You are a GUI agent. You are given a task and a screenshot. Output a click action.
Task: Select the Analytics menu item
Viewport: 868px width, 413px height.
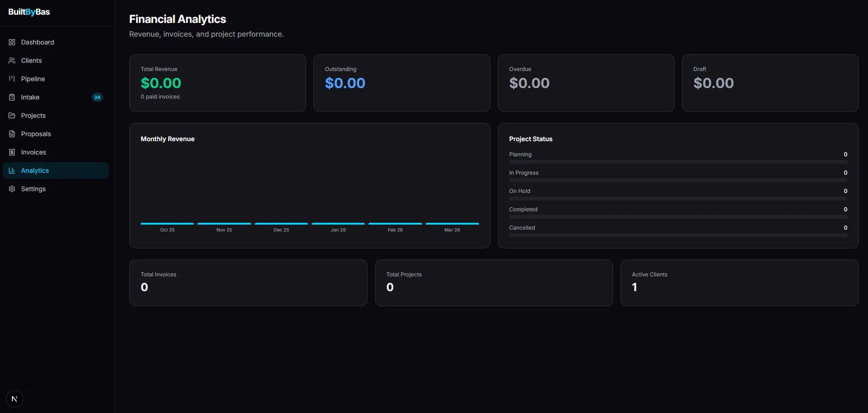(x=35, y=171)
